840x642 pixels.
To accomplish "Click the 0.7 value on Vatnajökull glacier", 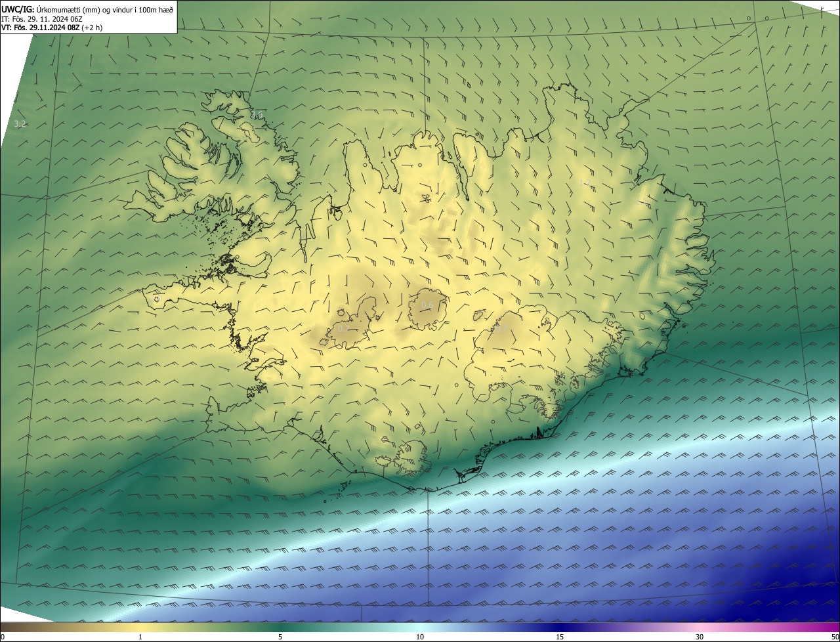I will coord(501,328).
